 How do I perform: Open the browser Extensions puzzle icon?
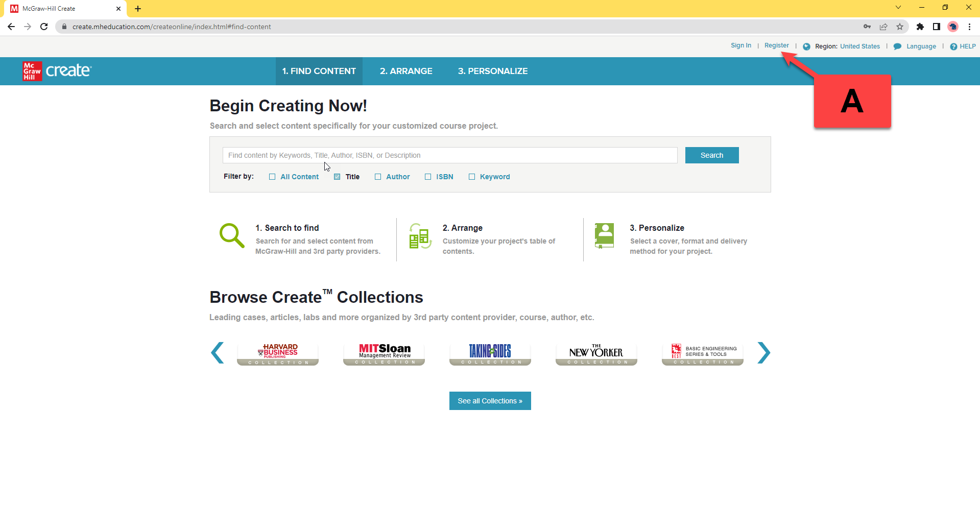[x=920, y=27]
